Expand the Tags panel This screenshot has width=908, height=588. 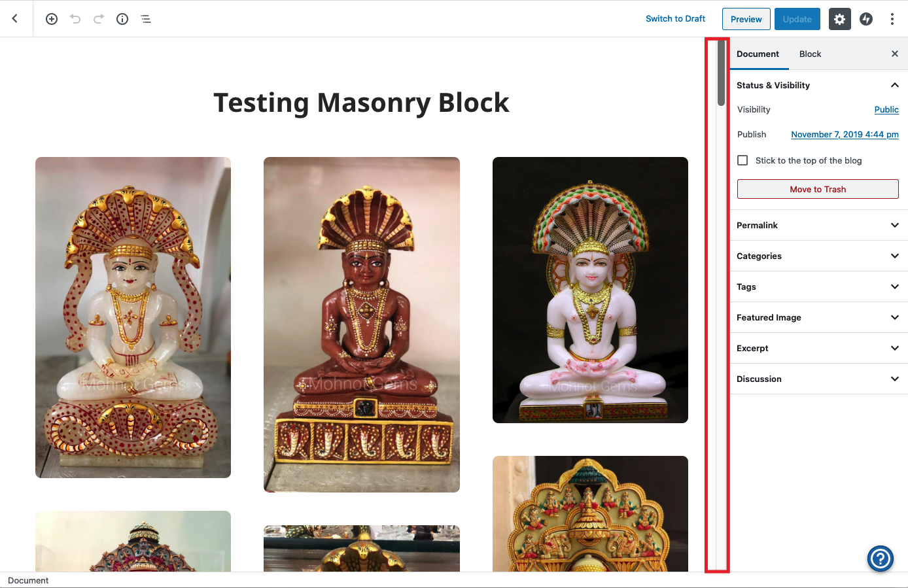pos(818,286)
